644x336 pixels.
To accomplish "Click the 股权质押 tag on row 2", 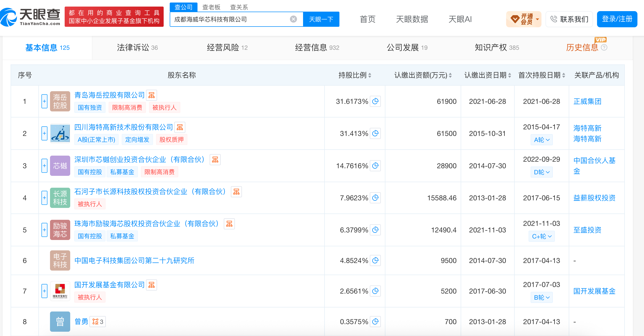I will [171, 140].
